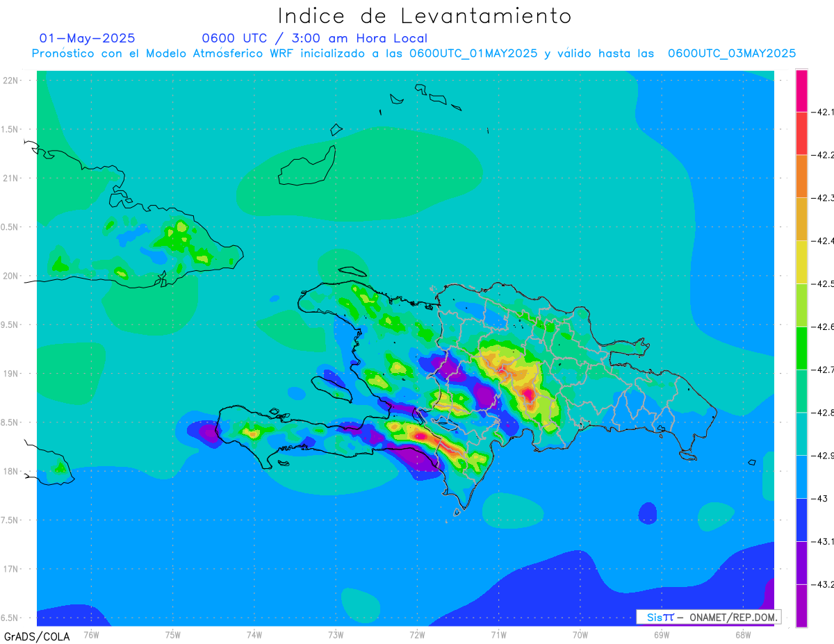Click the '-42.5' color bar label
Image resolution: width=834 pixels, height=644 pixels.
click(x=824, y=284)
